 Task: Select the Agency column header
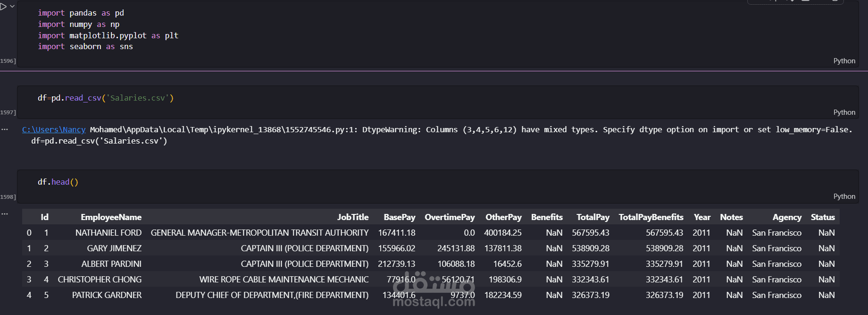tap(787, 217)
